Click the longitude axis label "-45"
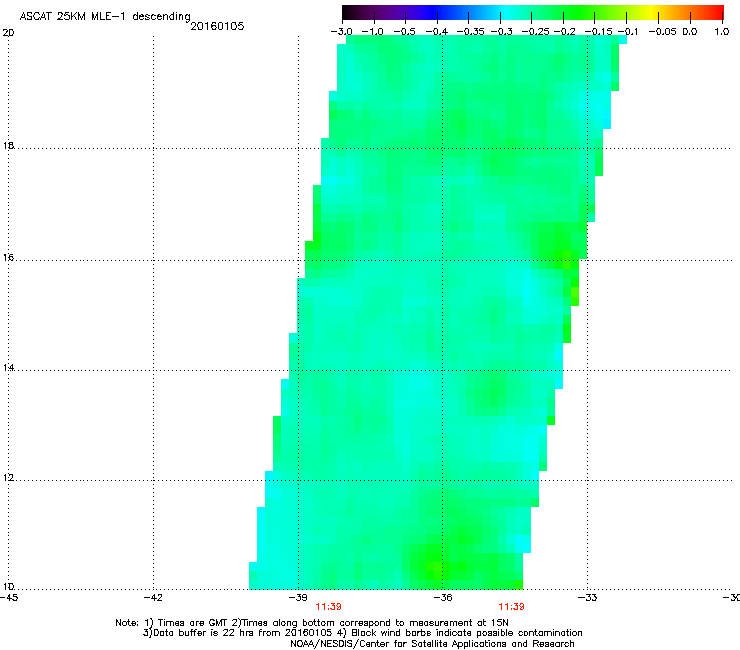Image resolution: width=740 pixels, height=650 pixels. point(9,598)
